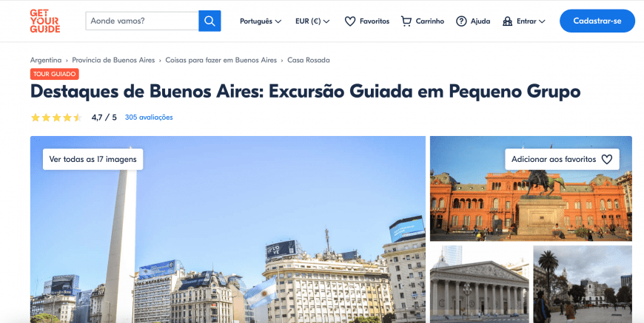Viewport: 644px width, 323px height.
Task: Expand the Português language dropdown
Action: 261,21
